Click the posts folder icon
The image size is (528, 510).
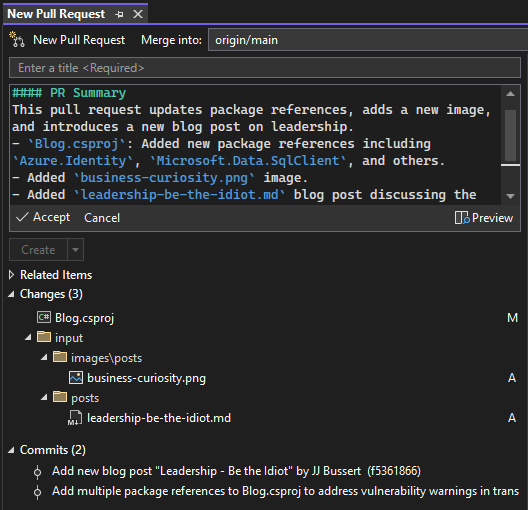60,397
